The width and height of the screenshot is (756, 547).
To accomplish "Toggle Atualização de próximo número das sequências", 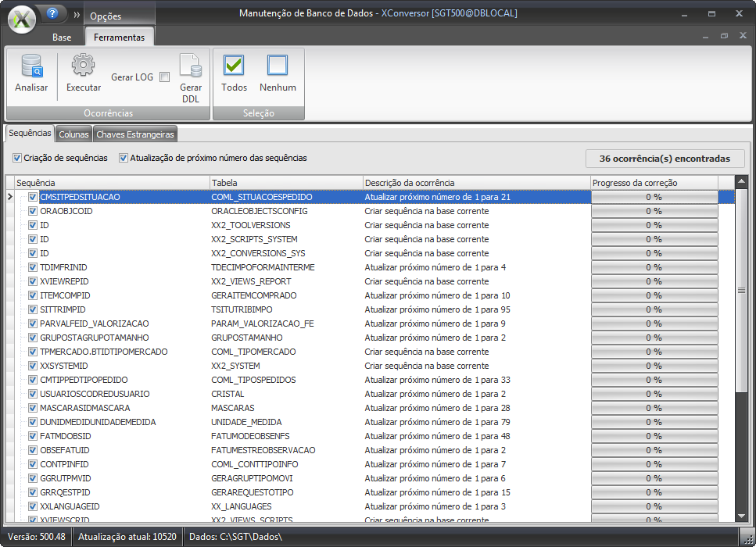I will [x=124, y=158].
